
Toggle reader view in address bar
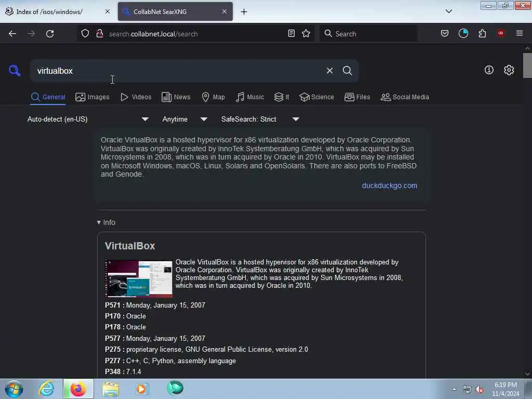[x=291, y=33]
